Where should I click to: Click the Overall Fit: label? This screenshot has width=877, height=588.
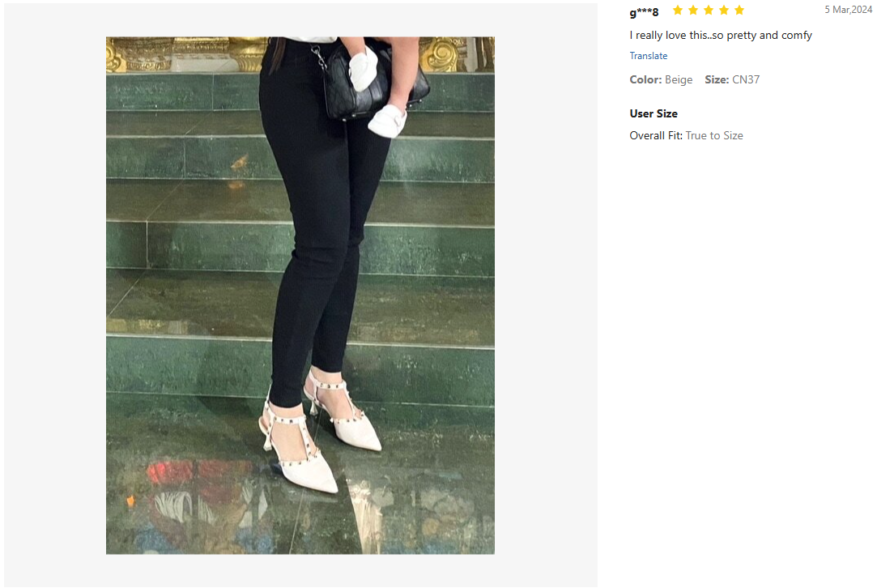coord(655,135)
